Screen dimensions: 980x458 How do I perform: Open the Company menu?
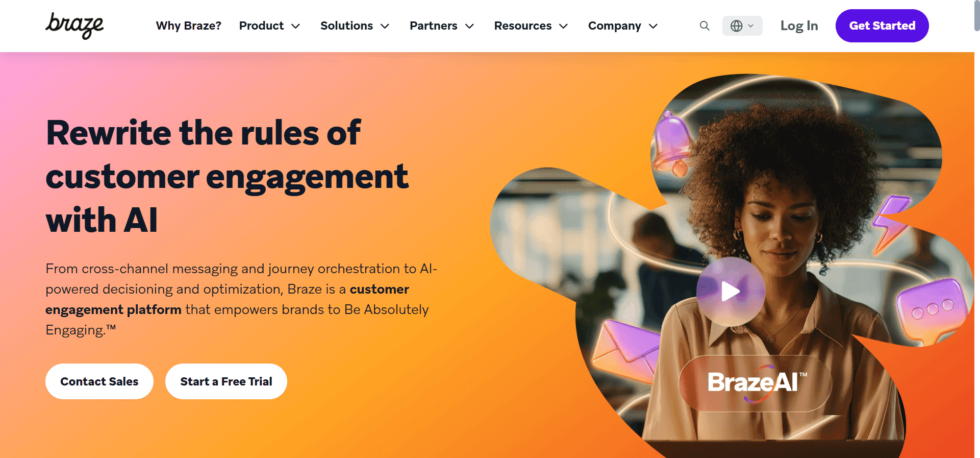(x=622, y=26)
